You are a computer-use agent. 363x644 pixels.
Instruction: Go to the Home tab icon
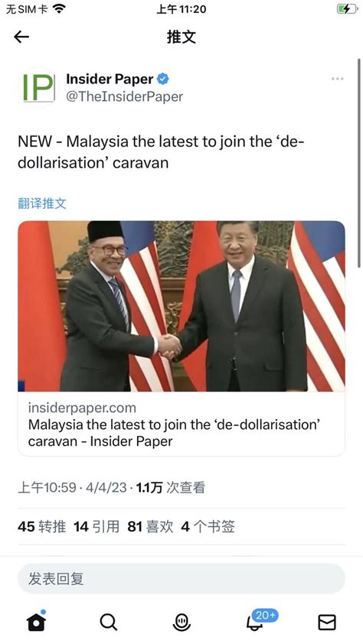pyautogui.click(x=36, y=621)
